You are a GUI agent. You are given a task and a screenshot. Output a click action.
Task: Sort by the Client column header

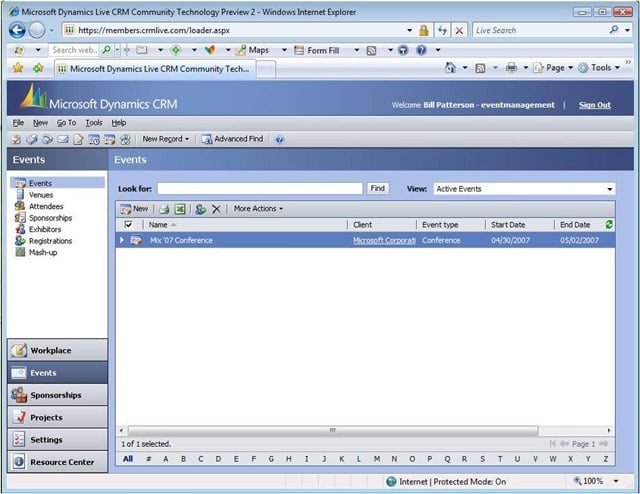(382, 225)
